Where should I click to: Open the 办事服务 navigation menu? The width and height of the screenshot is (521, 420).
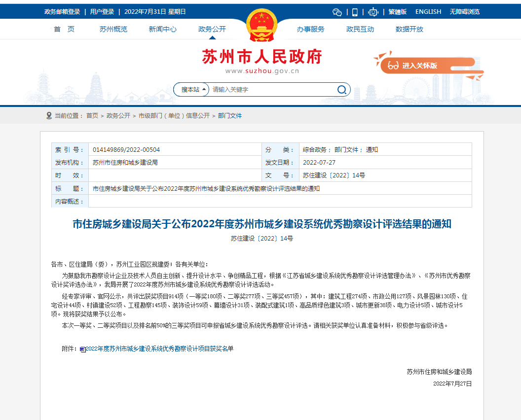(x=311, y=29)
